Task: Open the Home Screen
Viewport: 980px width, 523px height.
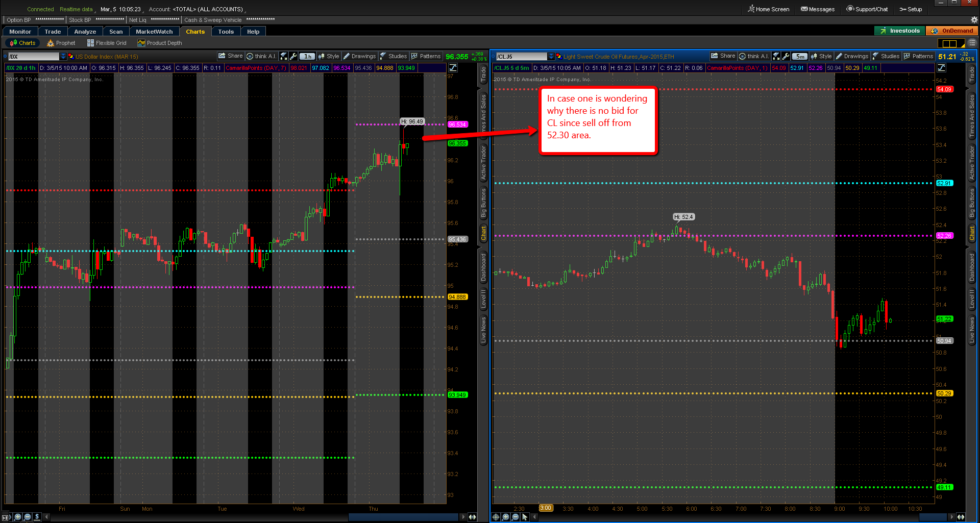Action: (768, 9)
